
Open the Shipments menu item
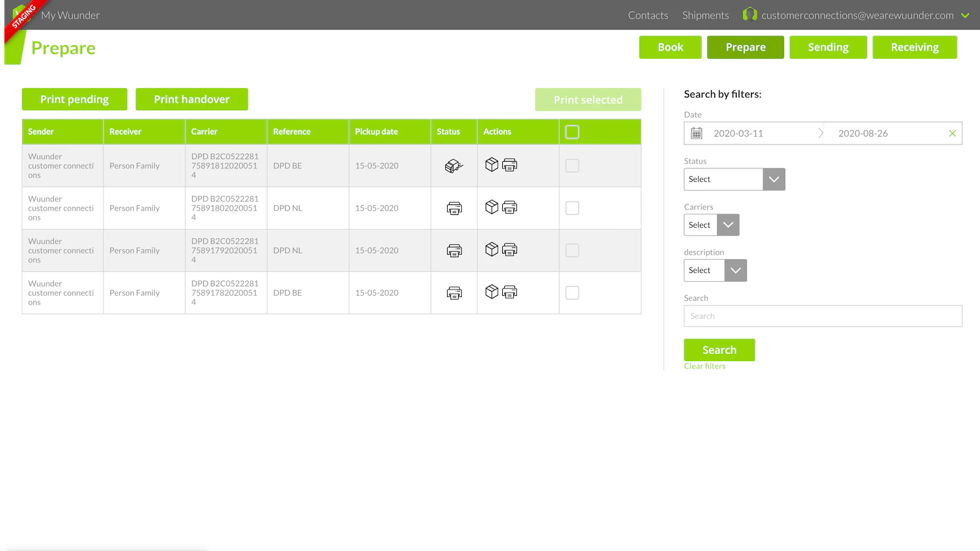coord(706,15)
